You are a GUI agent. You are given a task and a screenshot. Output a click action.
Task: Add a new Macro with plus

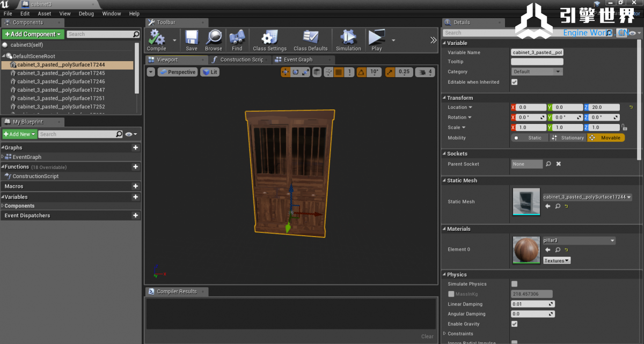(x=135, y=186)
